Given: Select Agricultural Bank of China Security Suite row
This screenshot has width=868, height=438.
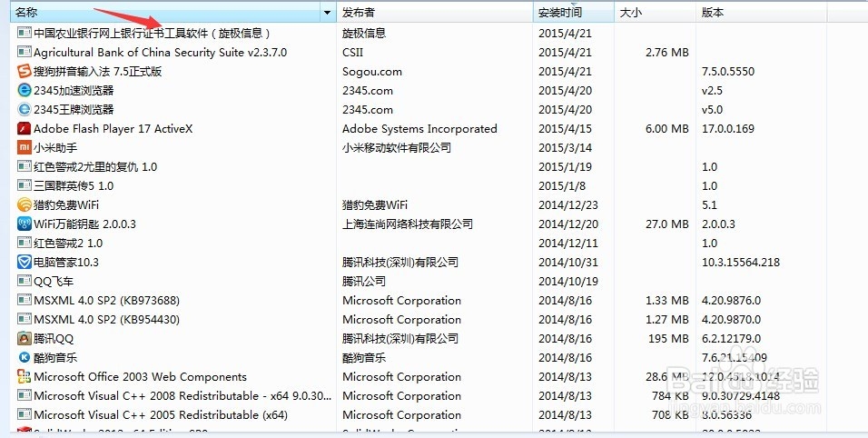Looking at the screenshot, I should click(x=160, y=53).
